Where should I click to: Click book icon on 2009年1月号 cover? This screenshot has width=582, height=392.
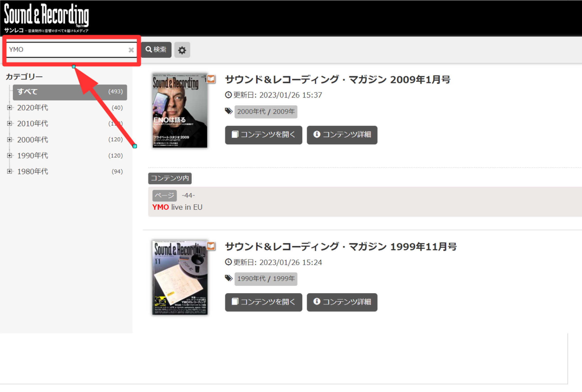coord(211,79)
